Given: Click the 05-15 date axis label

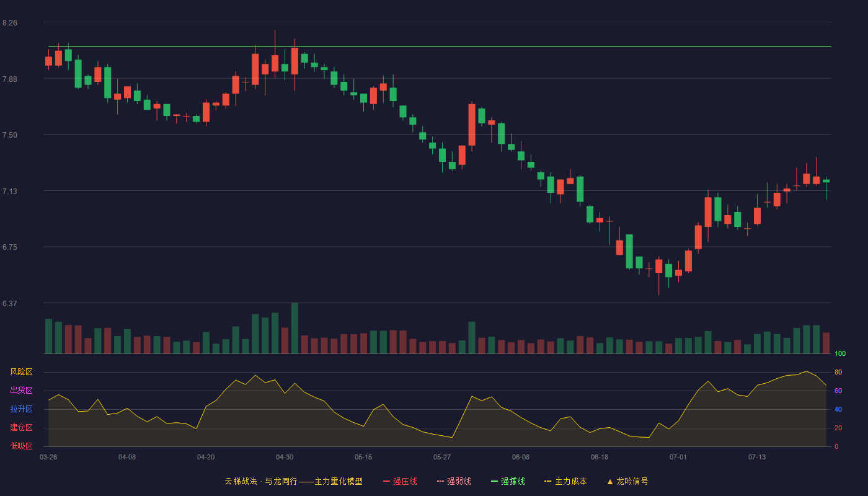Looking at the screenshot, I should point(363,457).
